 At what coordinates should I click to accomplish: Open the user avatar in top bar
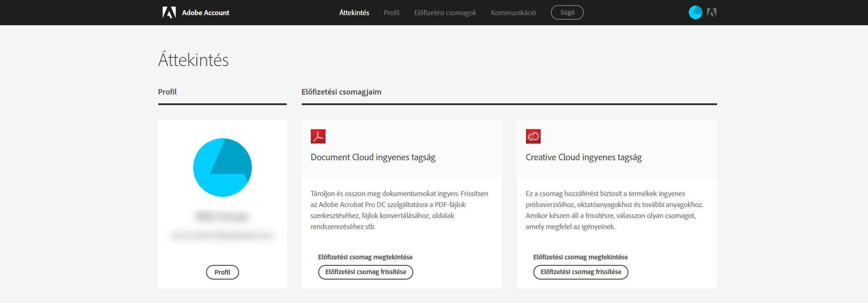pos(695,12)
